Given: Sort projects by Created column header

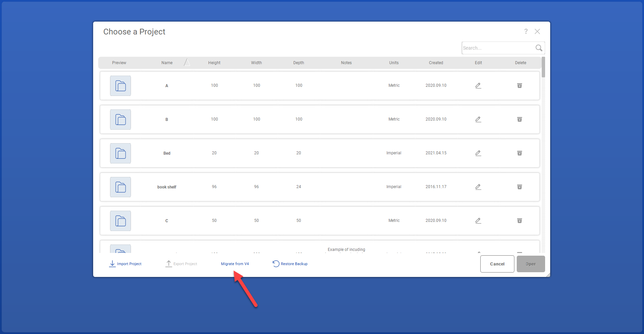Looking at the screenshot, I should pyautogui.click(x=436, y=63).
